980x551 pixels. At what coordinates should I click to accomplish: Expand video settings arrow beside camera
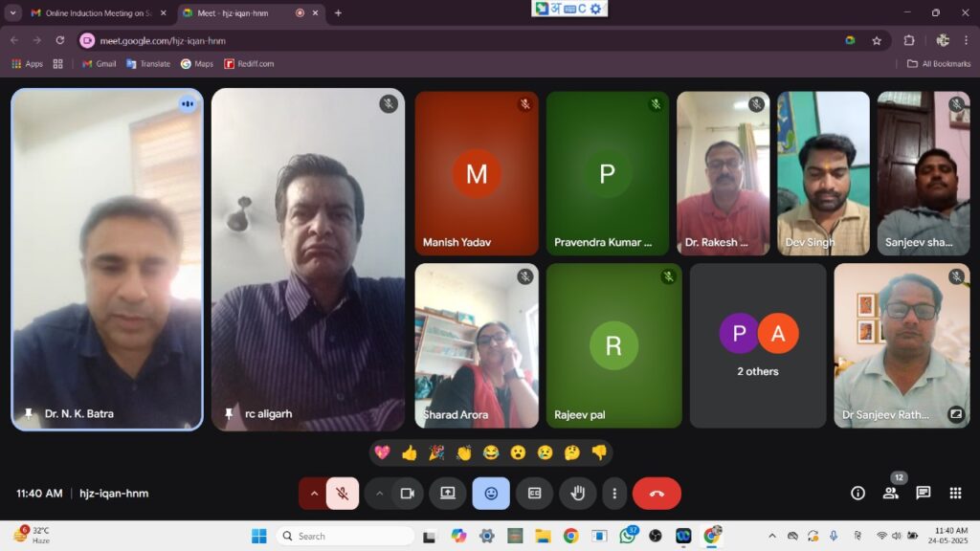click(x=380, y=494)
